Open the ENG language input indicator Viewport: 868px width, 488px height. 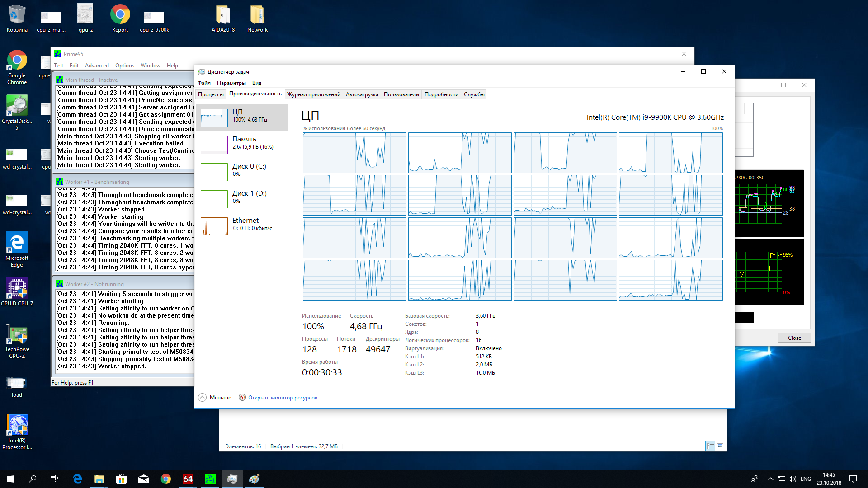pos(806,479)
